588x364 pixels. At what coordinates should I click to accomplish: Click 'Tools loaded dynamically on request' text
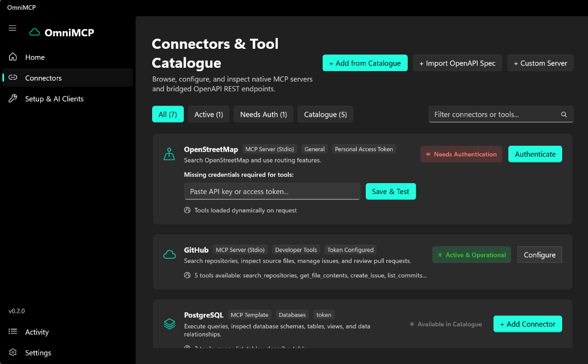tap(245, 211)
